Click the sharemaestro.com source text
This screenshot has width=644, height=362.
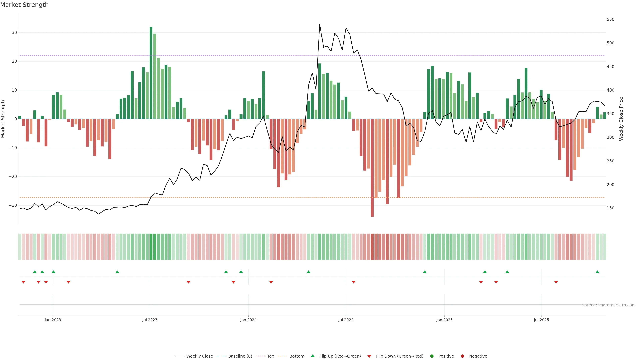(609, 305)
